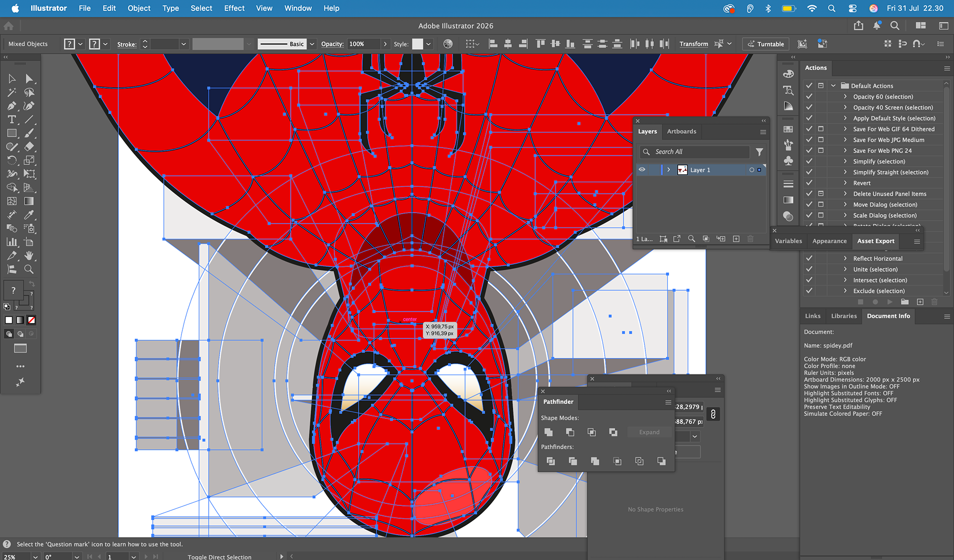Click the Edit Toolbar three-dots button
Image resolution: width=954 pixels, height=560 pixels.
(x=20, y=367)
